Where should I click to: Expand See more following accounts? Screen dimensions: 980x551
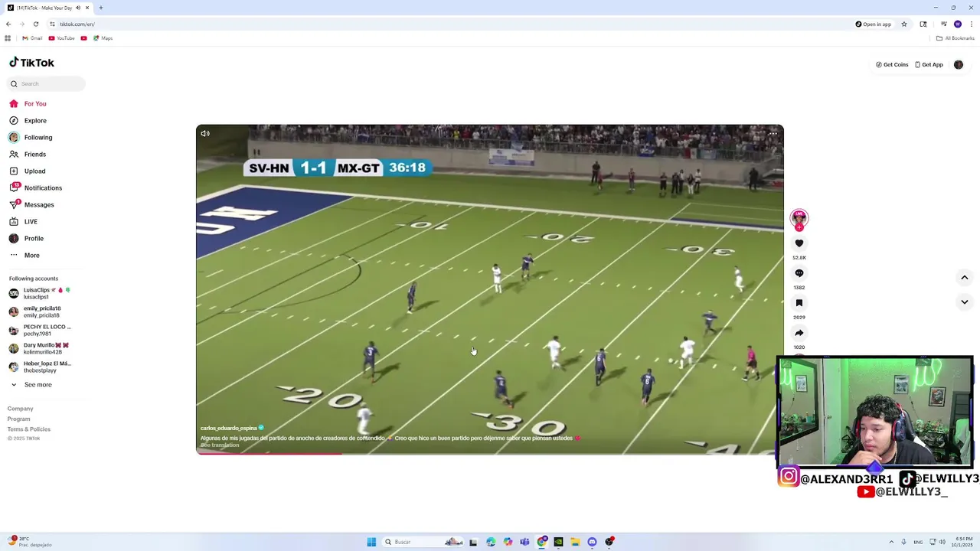(x=31, y=384)
